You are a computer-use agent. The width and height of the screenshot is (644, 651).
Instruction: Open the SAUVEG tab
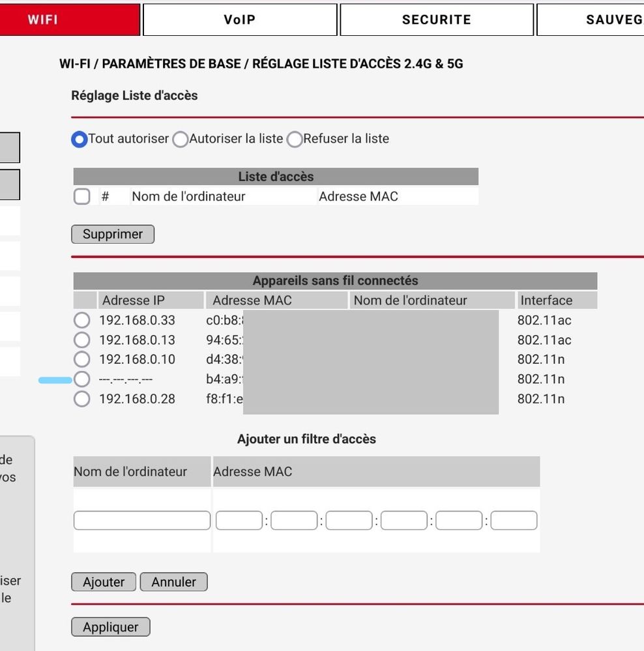[590, 20]
